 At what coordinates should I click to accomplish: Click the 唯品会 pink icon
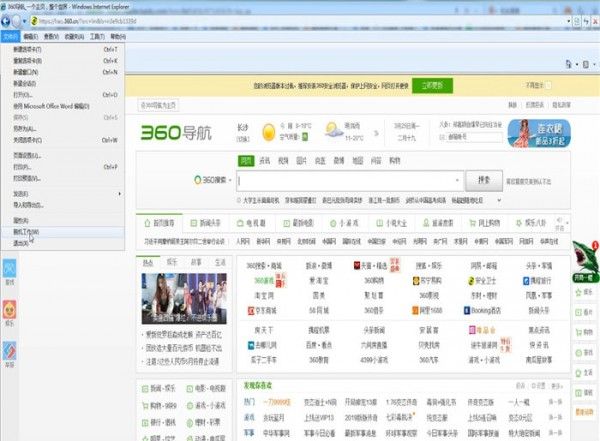[x=472, y=330]
